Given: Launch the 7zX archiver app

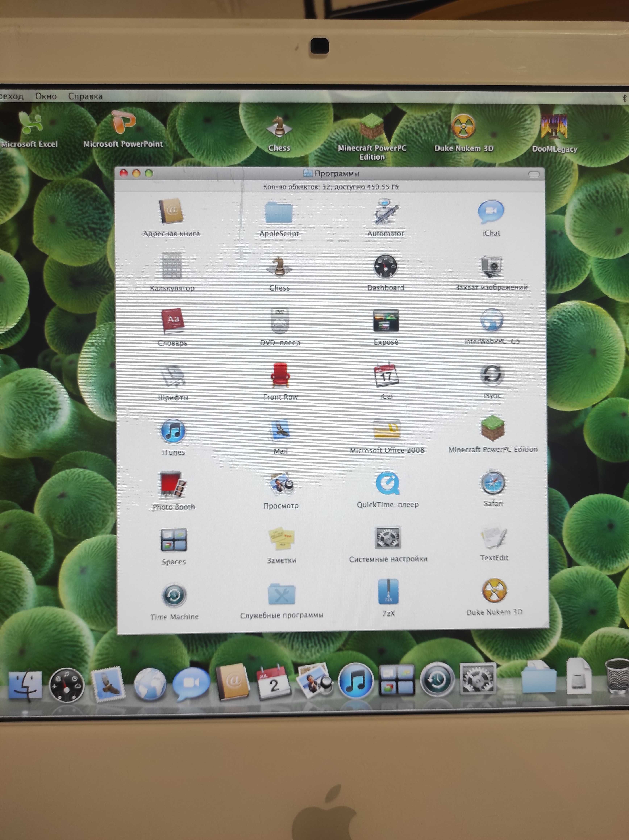Looking at the screenshot, I should point(388,592).
